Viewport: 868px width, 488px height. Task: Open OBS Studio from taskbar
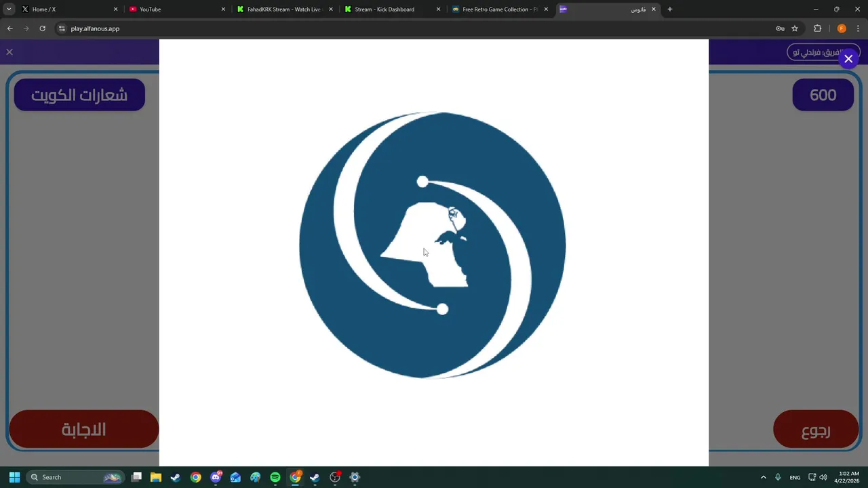(334, 477)
